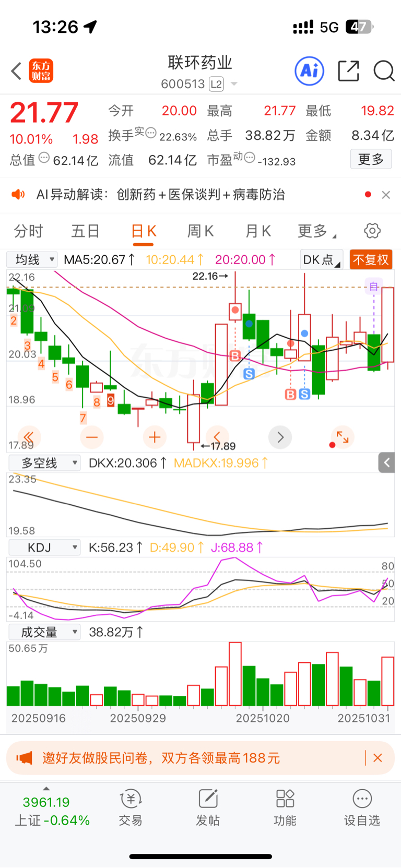Screen dimensions: 401x868
Task: Select the 日K tab
Action: coord(144,231)
